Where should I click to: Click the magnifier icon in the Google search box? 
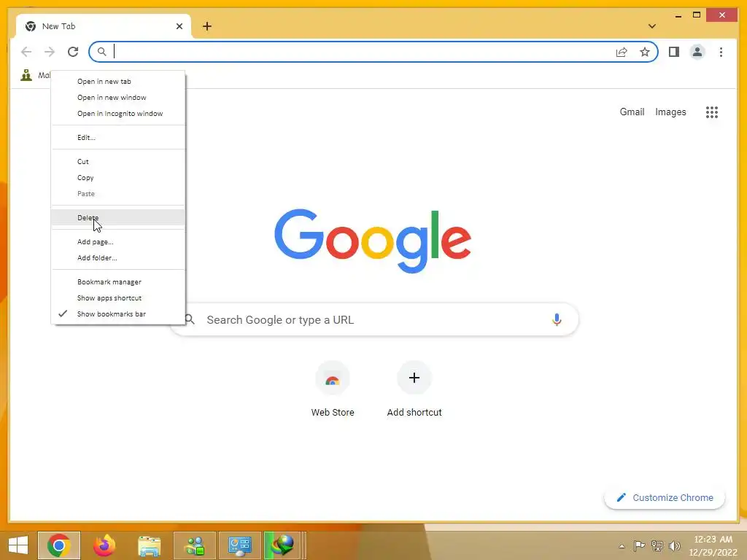[190, 319]
